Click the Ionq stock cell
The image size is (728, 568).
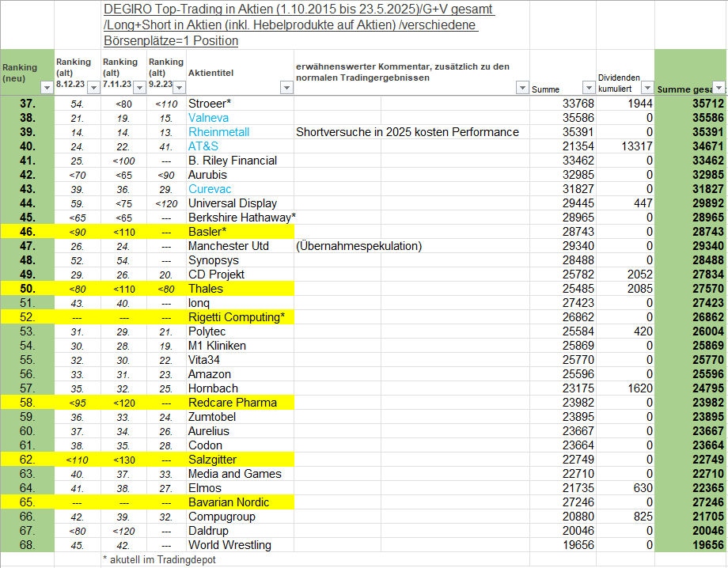coord(240,303)
